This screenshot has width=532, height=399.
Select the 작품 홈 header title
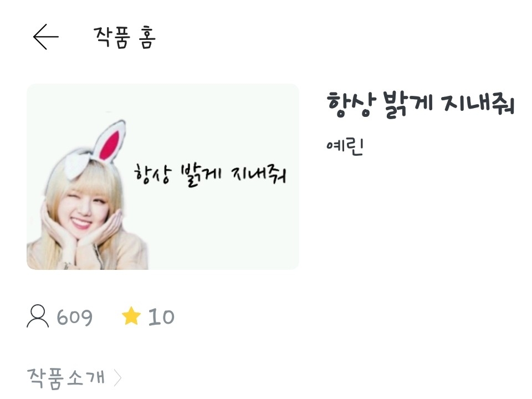(x=125, y=37)
